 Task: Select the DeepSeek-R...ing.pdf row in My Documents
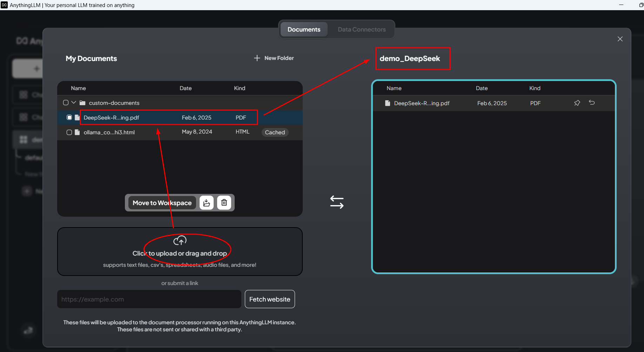point(180,117)
